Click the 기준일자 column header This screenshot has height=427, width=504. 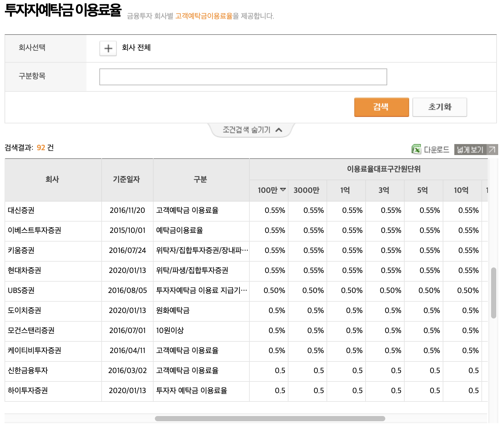[127, 180]
